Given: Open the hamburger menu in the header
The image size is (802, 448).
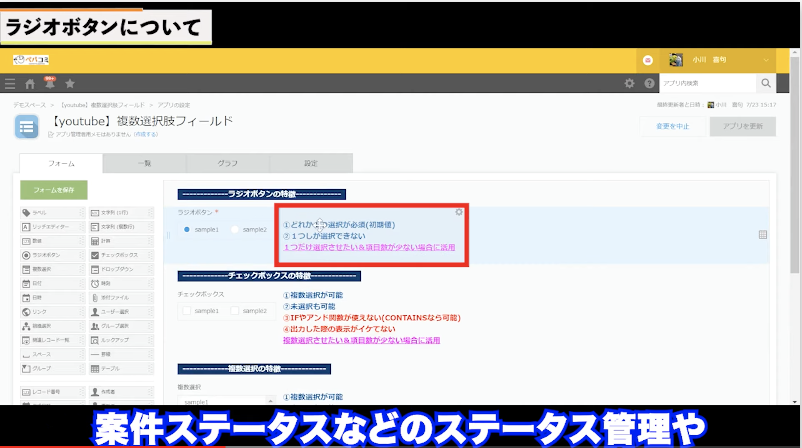Looking at the screenshot, I should click(10, 84).
